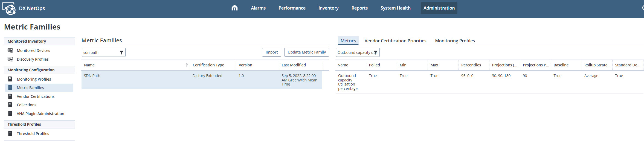Open the filter funnel beside 'sdn path'

point(121,52)
